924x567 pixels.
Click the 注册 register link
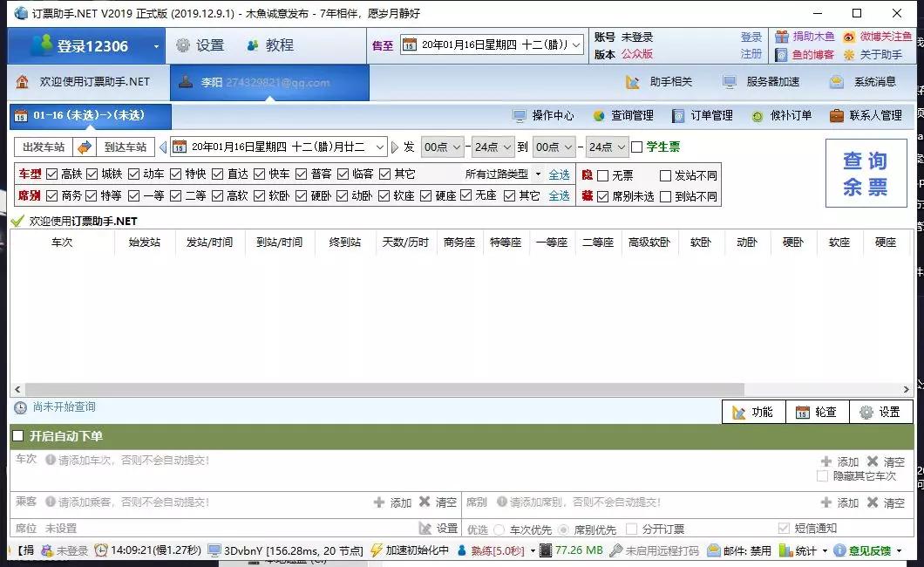[x=751, y=52]
